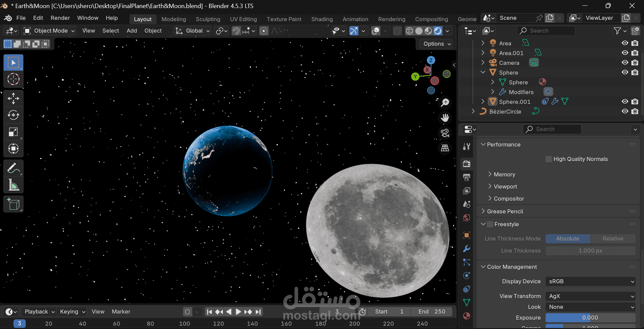Open the Render menu
Viewport: 644px width, 329px height.
click(x=60, y=18)
